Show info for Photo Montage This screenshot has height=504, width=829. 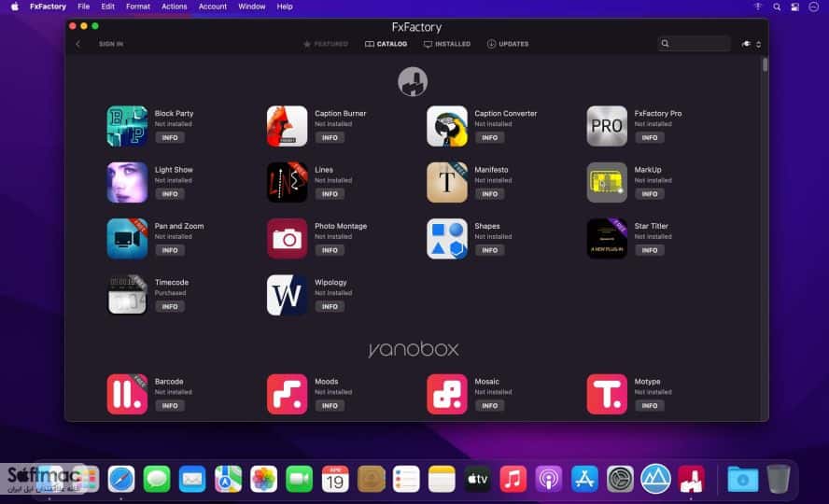330,250
